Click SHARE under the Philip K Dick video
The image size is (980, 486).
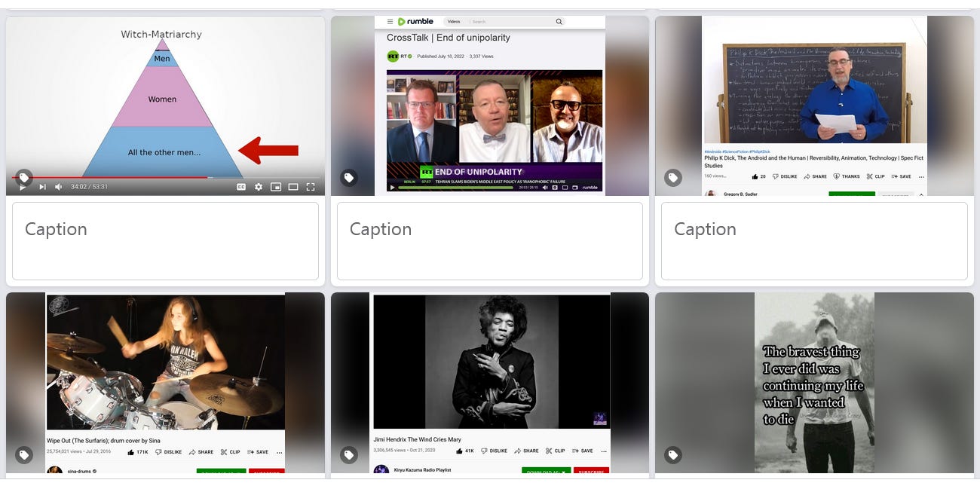click(815, 176)
